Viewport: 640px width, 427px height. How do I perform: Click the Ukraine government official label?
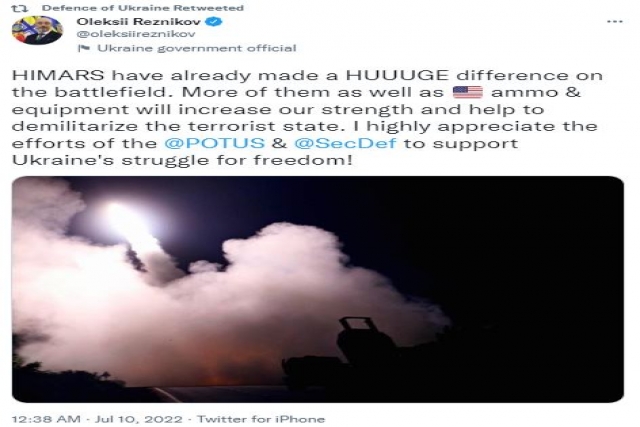pyautogui.click(x=196, y=48)
